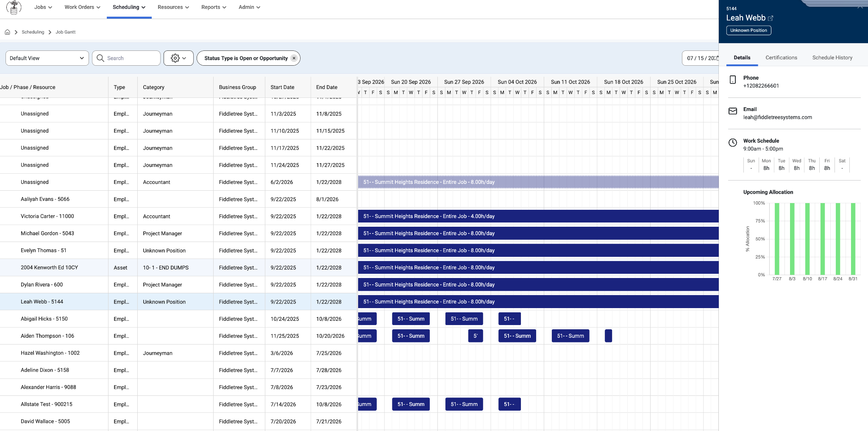Screen dimensions: 868x431
Task: Open the settings gear dropdown
Action: pos(178,58)
